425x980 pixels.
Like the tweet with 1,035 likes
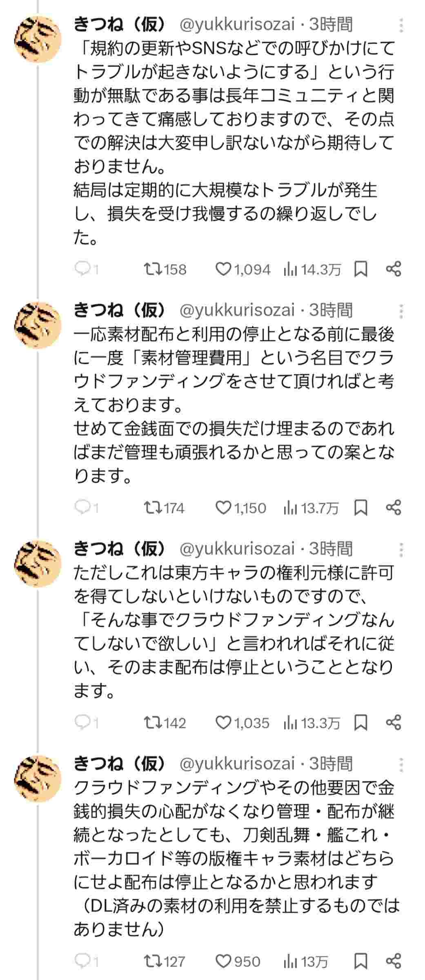pos(223,723)
